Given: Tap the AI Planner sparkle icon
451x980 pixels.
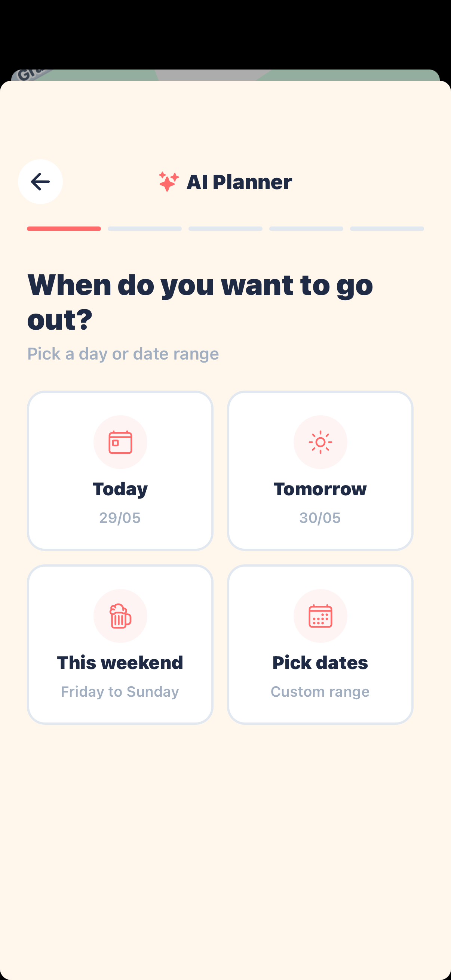Looking at the screenshot, I should [169, 182].
